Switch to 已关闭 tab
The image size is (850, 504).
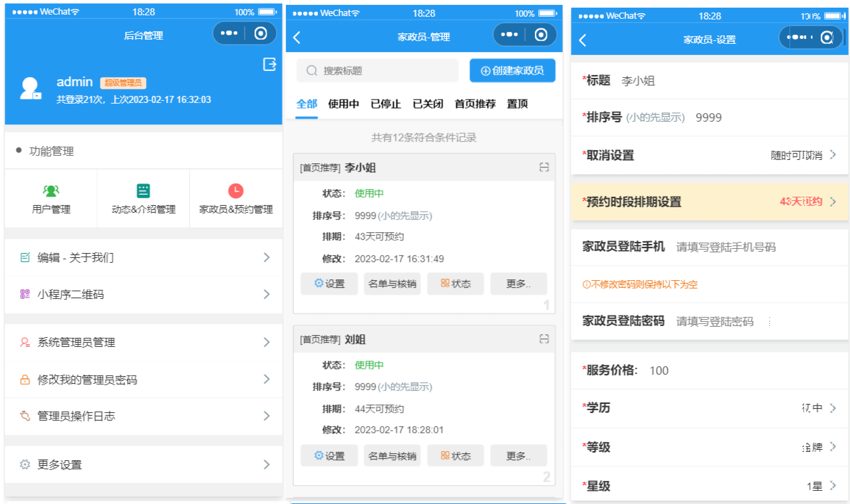coord(428,104)
